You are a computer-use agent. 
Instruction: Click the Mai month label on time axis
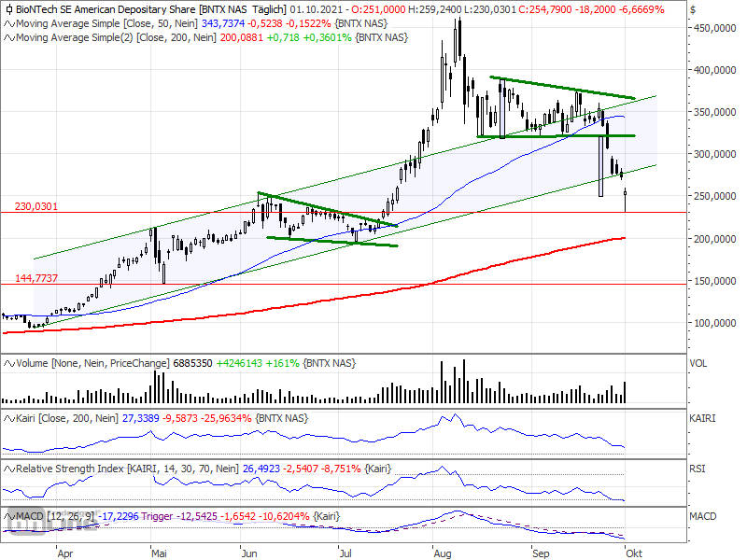tap(159, 553)
